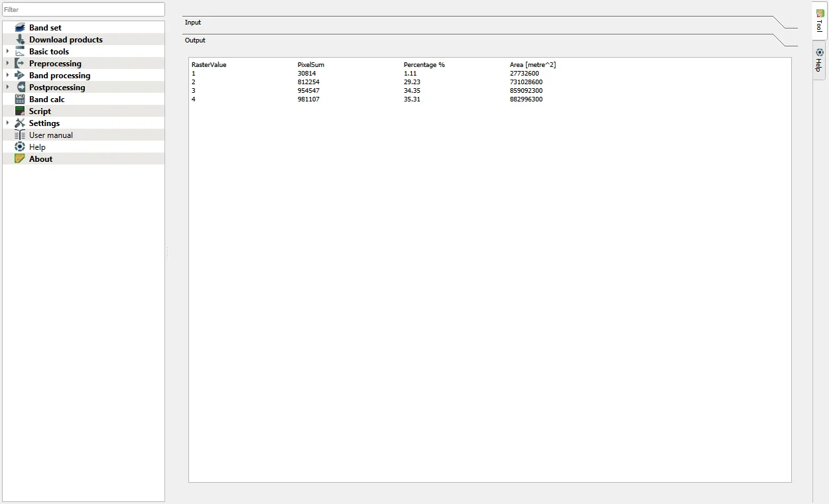
Task: Click the Help icon in the tree
Action: click(x=20, y=147)
